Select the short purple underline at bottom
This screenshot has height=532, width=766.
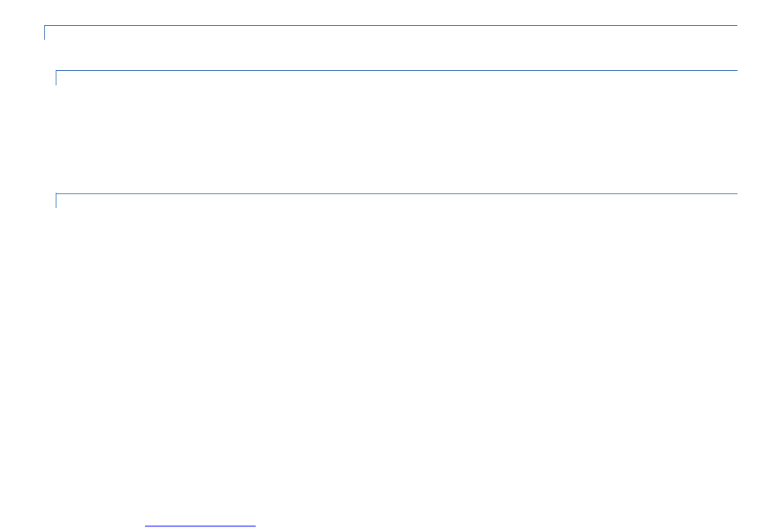(x=200, y=526)
